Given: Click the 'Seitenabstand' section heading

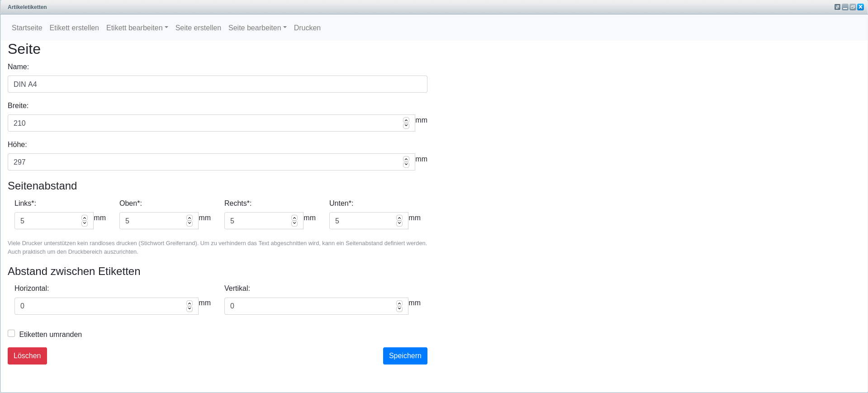Looking at the screenshot, I should tap(43, 186).
